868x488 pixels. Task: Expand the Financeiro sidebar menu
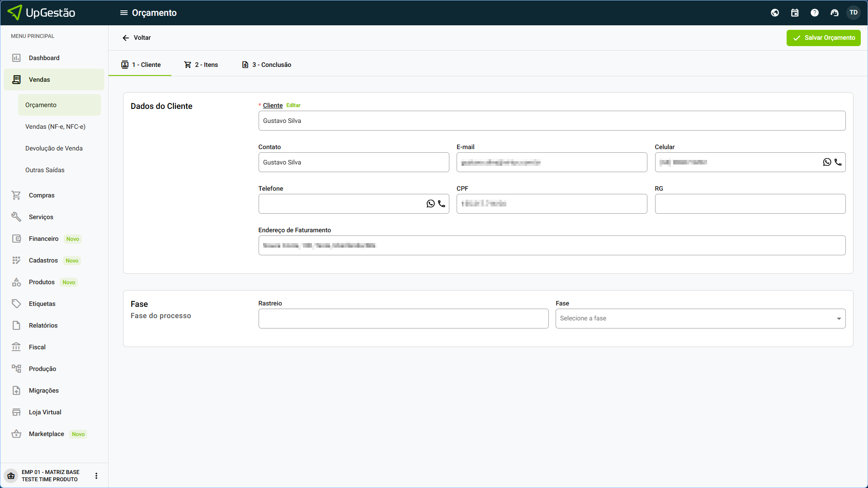pos(44,239)
